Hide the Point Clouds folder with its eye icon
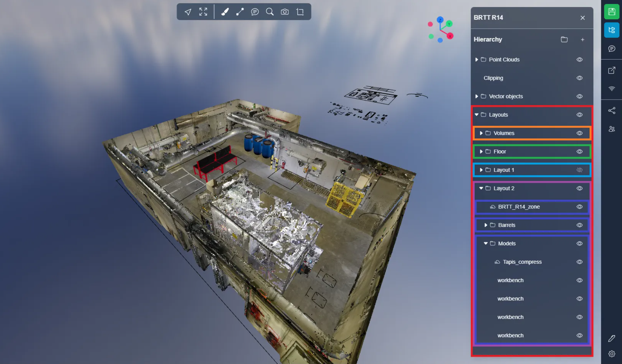The width and height of the screenshot is (622, 364). point(579,60)
